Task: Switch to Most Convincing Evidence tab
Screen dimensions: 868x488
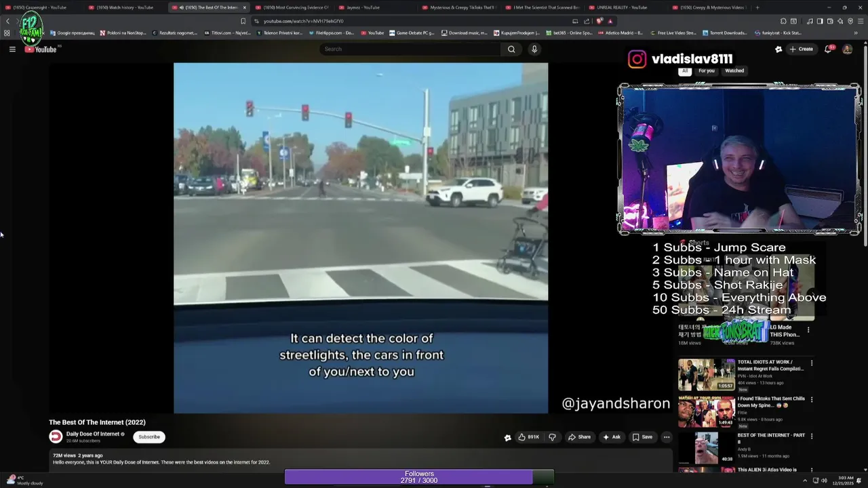Action: point(292,7)
